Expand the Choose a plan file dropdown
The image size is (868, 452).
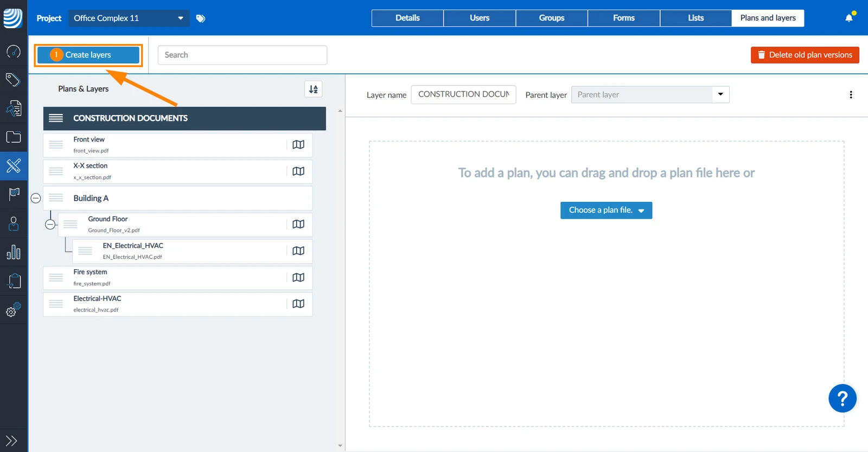(x=606, y=211)
